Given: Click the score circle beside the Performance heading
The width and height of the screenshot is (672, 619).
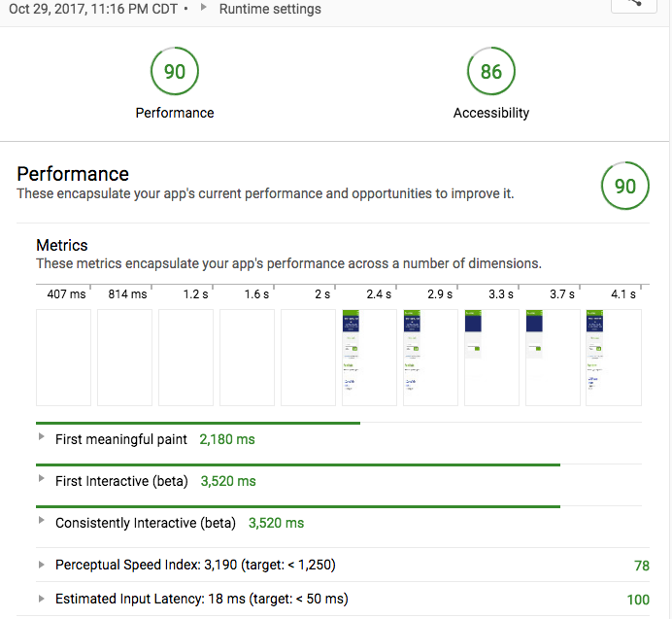Looking at the screenshot, I should (x=625, y=186).
